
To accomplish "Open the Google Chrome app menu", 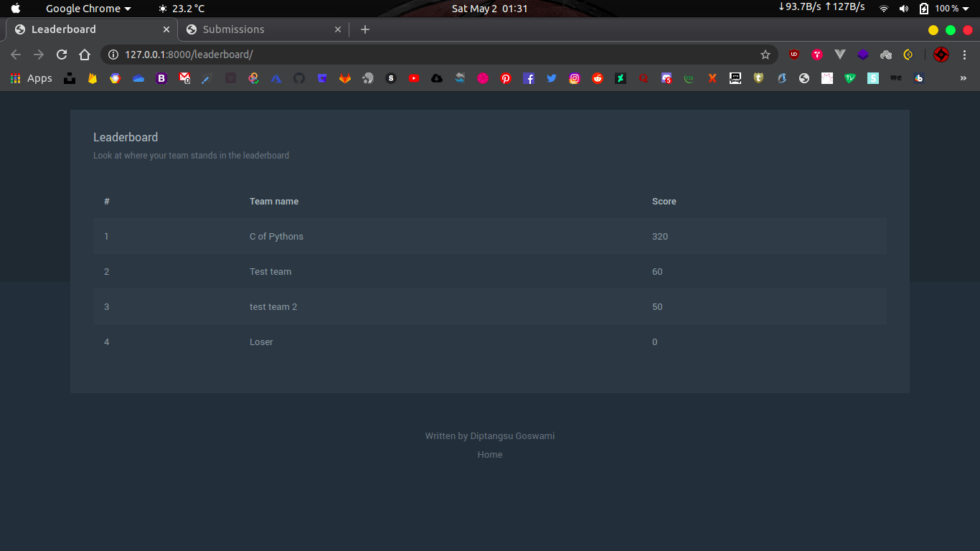I will (88, 9).
